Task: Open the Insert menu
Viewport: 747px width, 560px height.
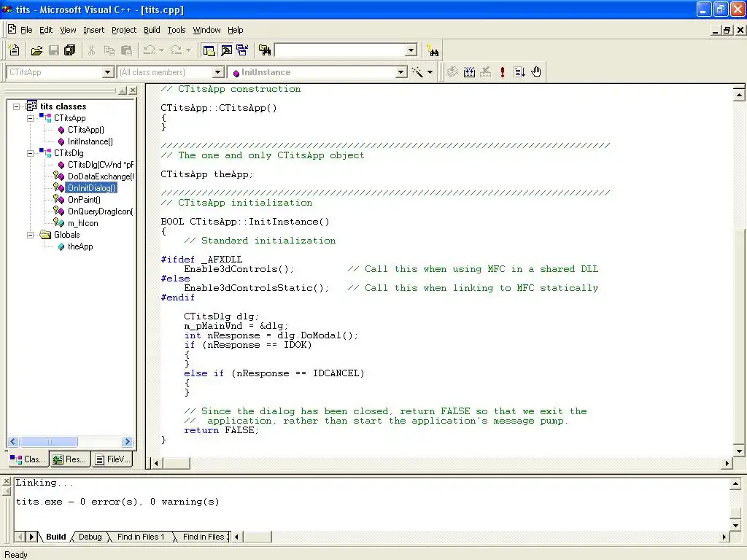Action: 93,30
